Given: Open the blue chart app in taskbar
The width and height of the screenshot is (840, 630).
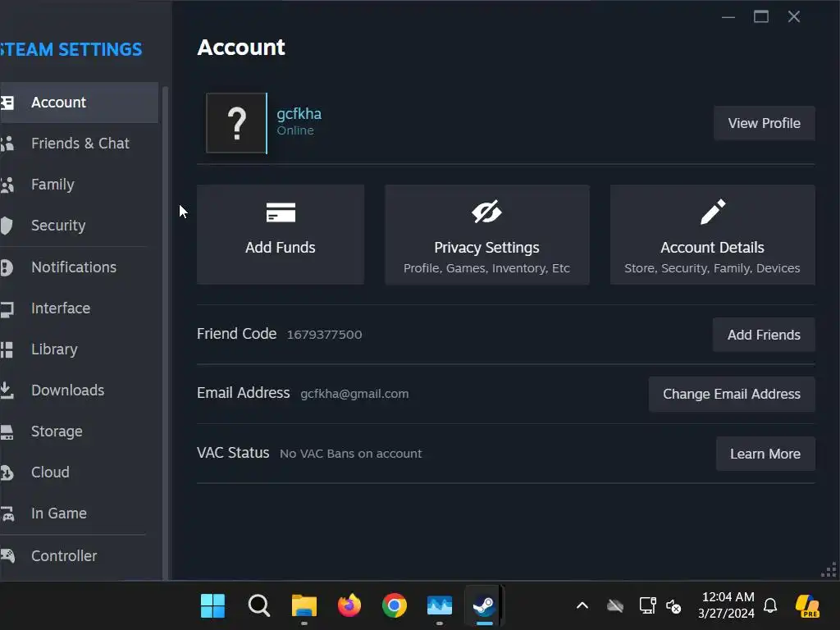Looking at the screenshot, I should [x=440, y=606].
